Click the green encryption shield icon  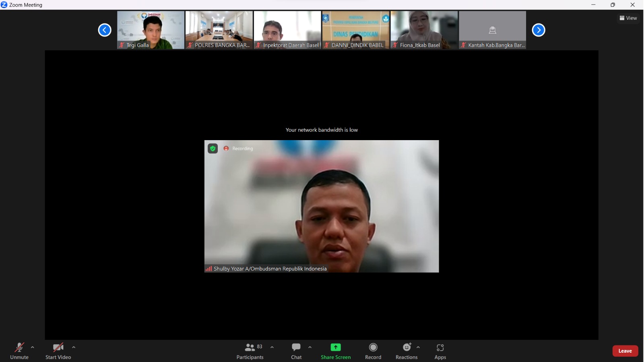click(213, 149)
